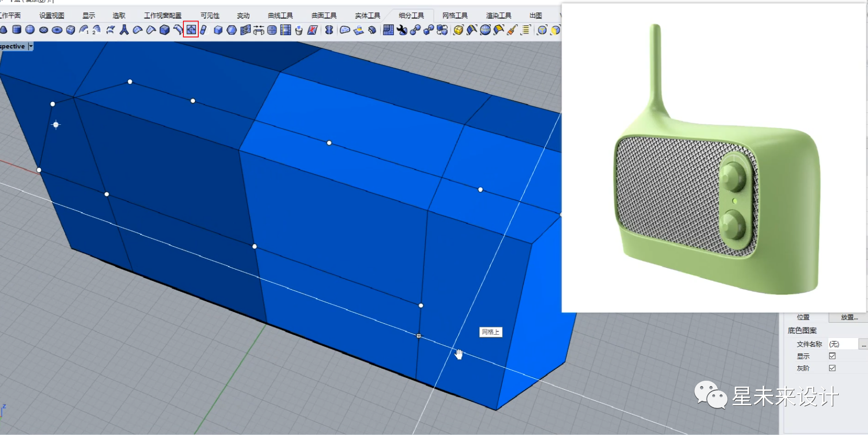Select the SubD torus tool

click(57, 30)
